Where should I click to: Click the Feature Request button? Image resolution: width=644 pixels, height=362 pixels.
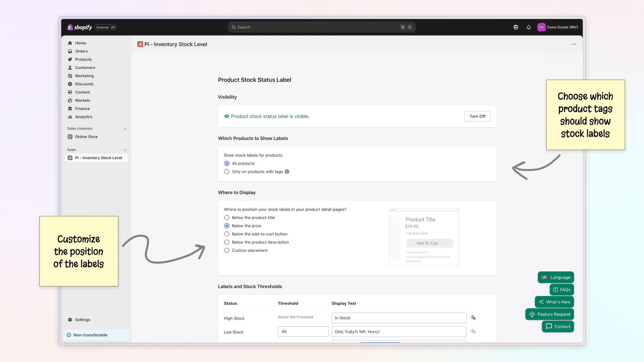tap(549, 314)
